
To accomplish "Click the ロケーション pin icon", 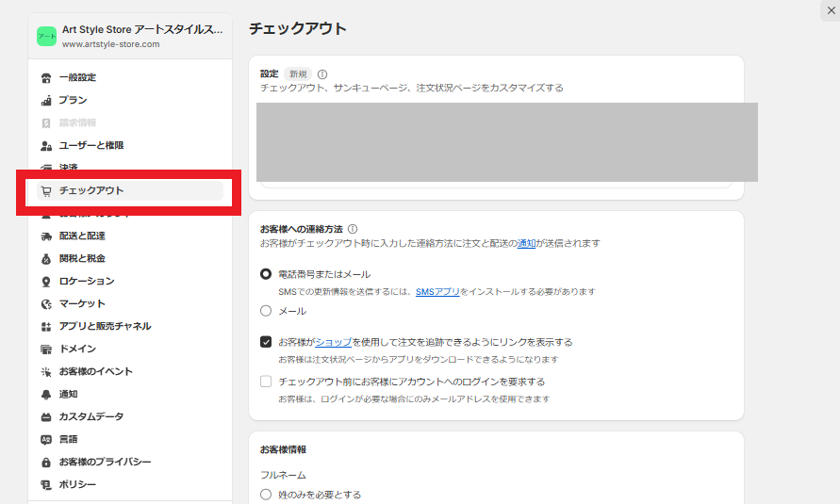I will point(46,282).
